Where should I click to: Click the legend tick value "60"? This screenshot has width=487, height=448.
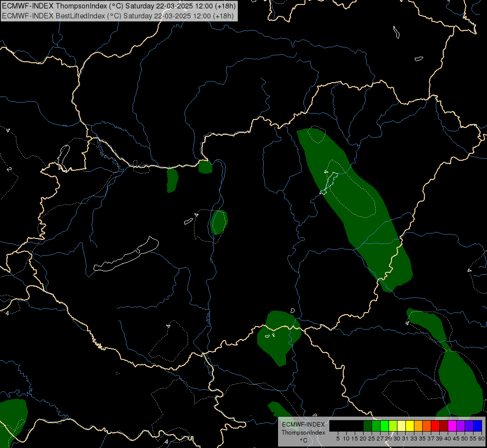coord(482,439)
